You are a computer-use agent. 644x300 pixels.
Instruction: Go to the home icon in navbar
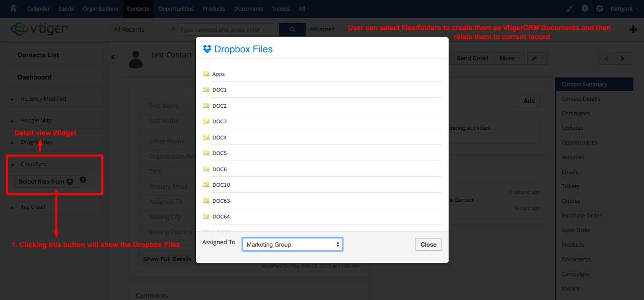click(13, 9)
